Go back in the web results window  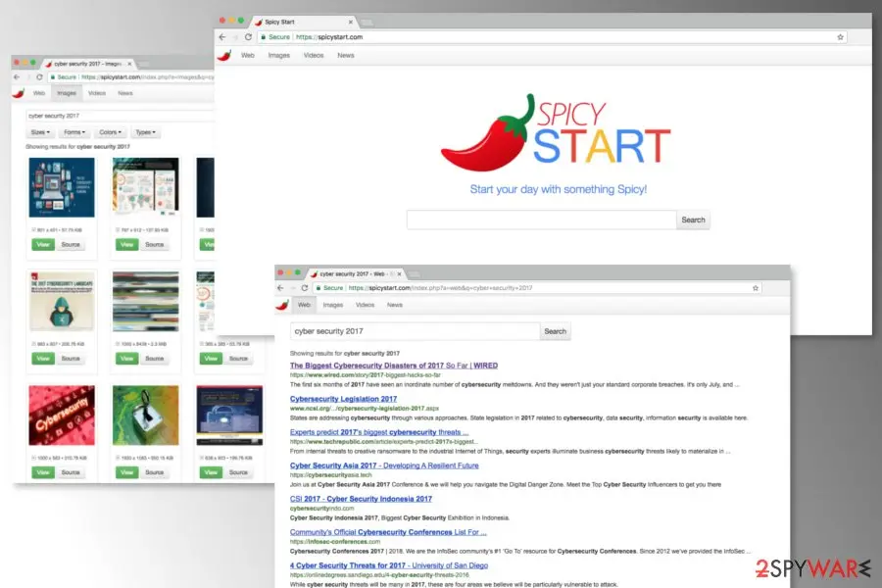tap(280, 288)
